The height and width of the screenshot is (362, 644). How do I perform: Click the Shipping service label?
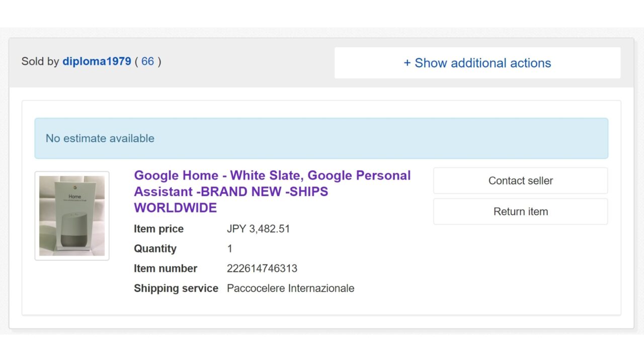[176, 288]
